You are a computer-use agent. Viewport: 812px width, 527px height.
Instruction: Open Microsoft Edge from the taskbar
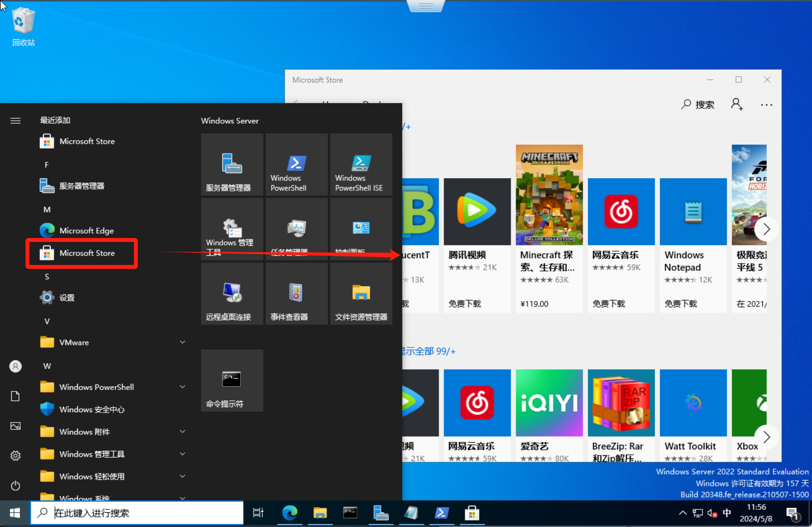(x=289, y=513)
